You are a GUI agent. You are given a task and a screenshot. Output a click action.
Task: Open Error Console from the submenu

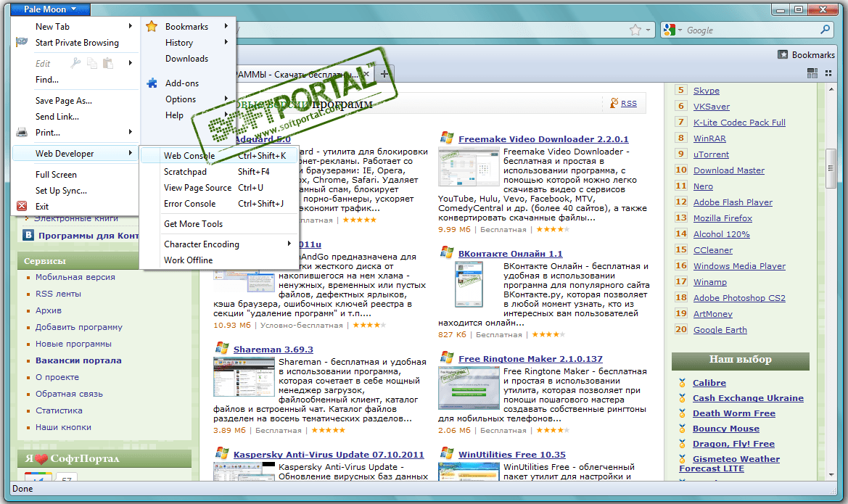pyautogui.click(x=219, y=203)
